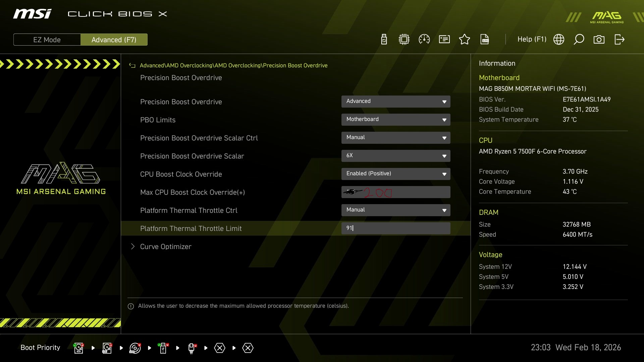Open the CPU Boost Clock Override dropdown
The image size is (644, 362).
coord(396,174)
